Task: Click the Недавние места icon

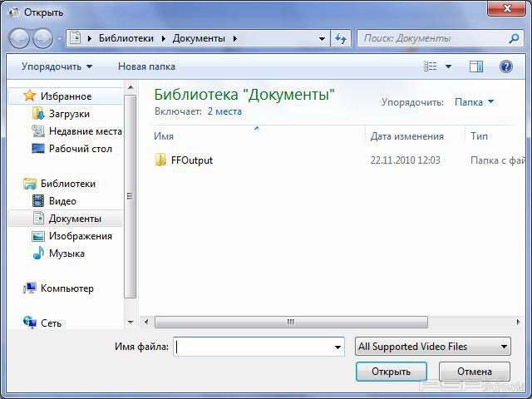Action: point(38,131)
